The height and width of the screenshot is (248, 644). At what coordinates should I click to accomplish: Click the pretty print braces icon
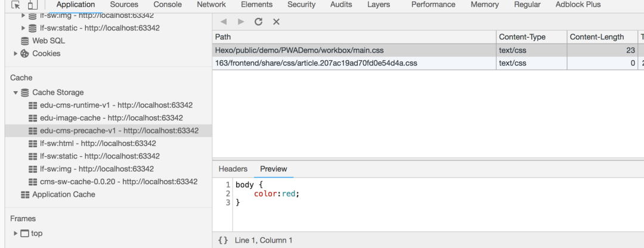pos(223,240)
